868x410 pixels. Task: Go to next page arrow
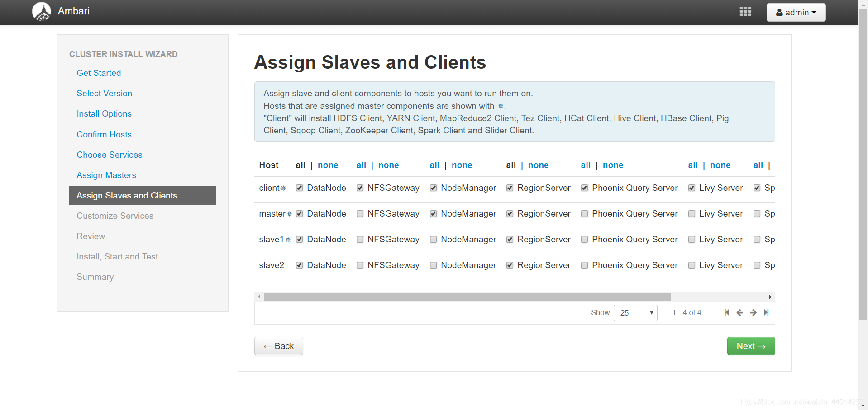point(753,312)
